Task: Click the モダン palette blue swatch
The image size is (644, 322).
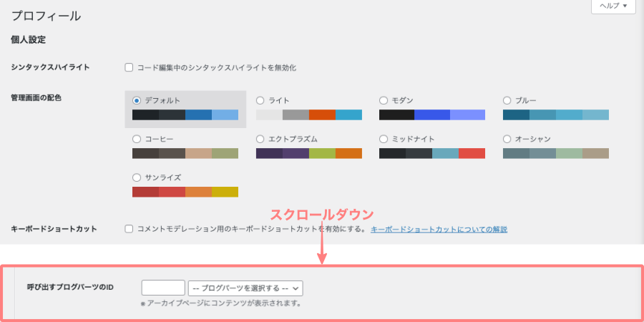Action: coord(432,114)
